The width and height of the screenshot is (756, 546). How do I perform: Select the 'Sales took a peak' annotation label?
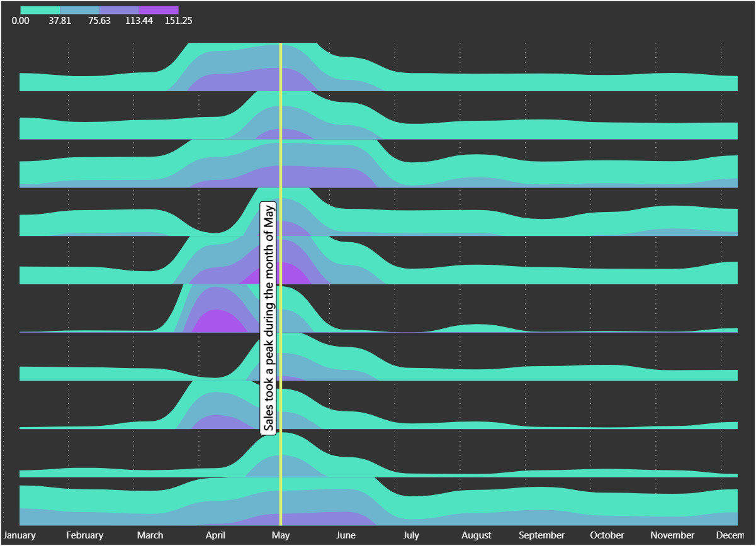pyautogui.click(x=269, y=318)
